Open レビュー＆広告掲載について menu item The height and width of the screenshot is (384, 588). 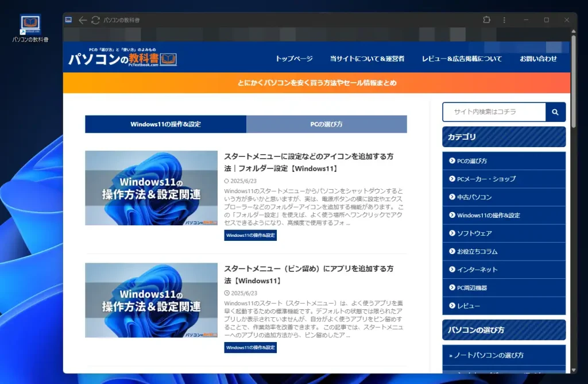click(462, 59)
